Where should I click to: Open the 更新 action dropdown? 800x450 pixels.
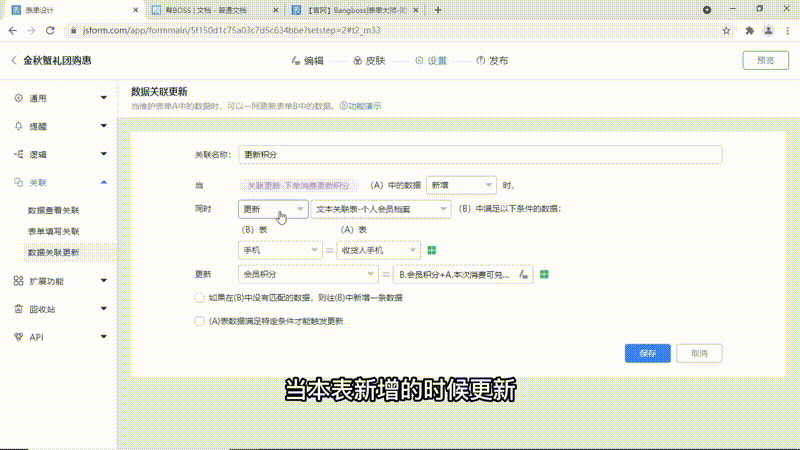tap(273, 209)
